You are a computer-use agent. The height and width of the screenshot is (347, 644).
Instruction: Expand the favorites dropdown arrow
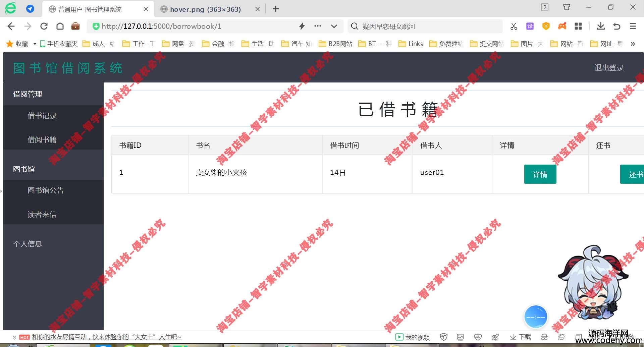pyautogui.click(x=35, y=44)
